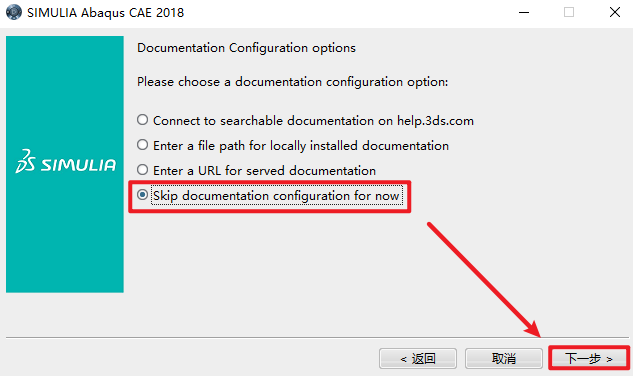Cancel setup with the 取消 button
Screen dimensions: 633x376
[503, 358]
